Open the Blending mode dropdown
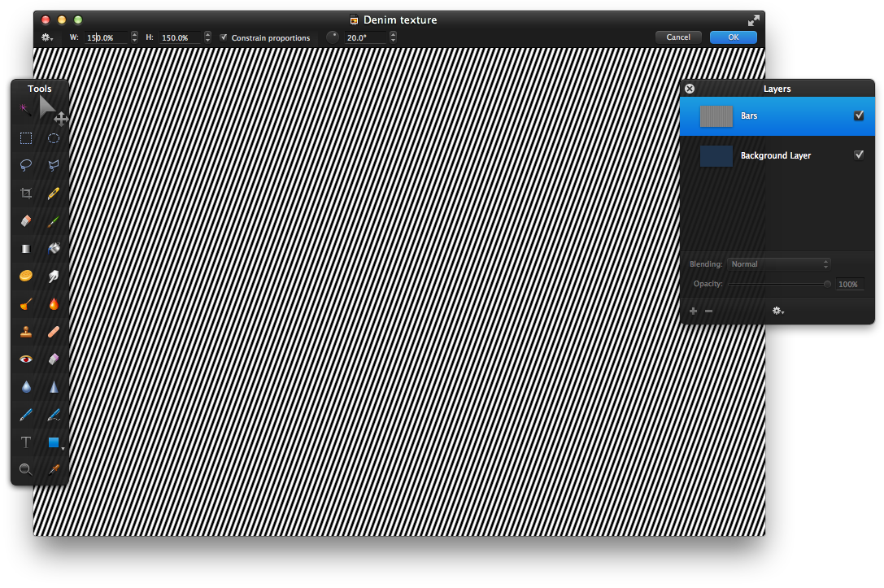 [779, 264]
